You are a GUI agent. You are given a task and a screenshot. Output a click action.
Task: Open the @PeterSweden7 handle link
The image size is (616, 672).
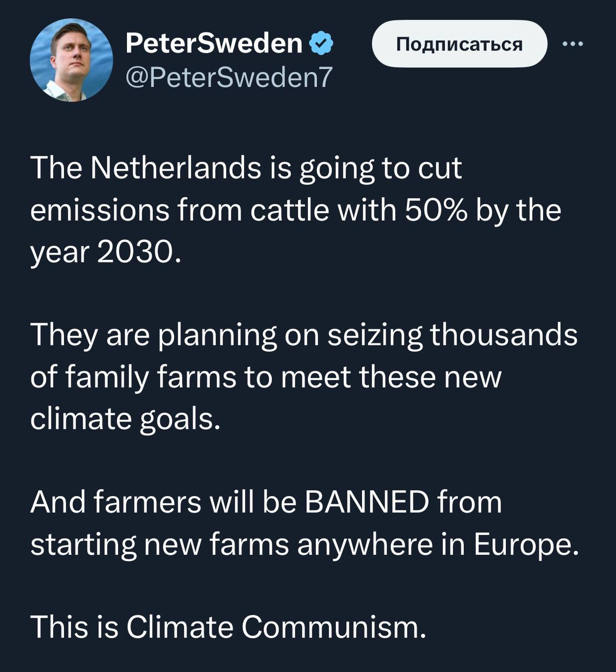tap(229, 77)
